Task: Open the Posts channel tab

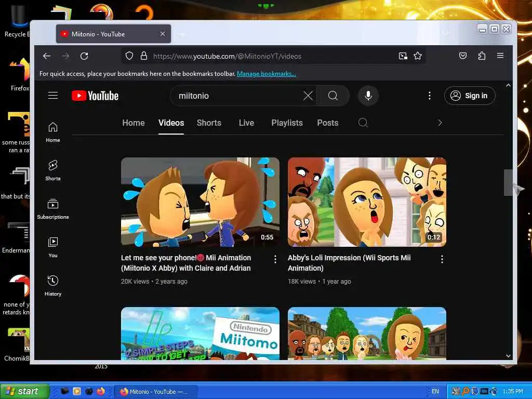Action: [x=328, y=123]
